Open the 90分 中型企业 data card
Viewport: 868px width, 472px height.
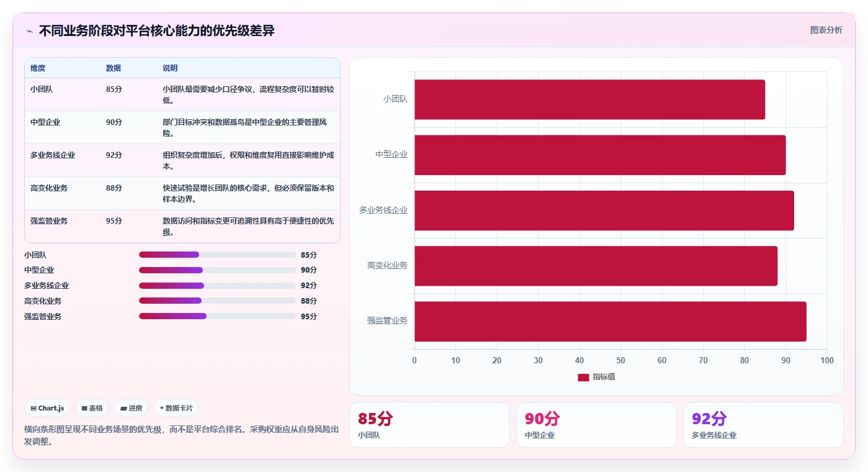[x=596, y=425]
